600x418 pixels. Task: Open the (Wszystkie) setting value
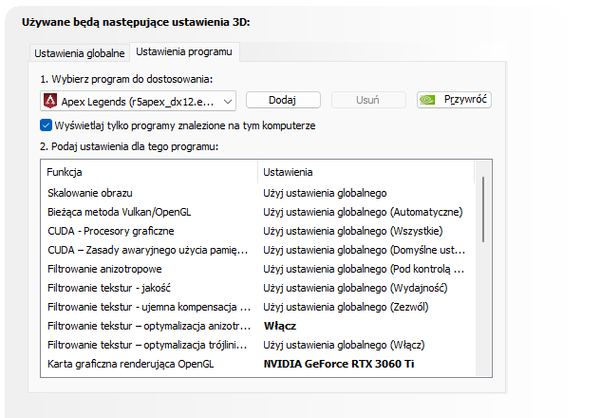coord(353,231)
